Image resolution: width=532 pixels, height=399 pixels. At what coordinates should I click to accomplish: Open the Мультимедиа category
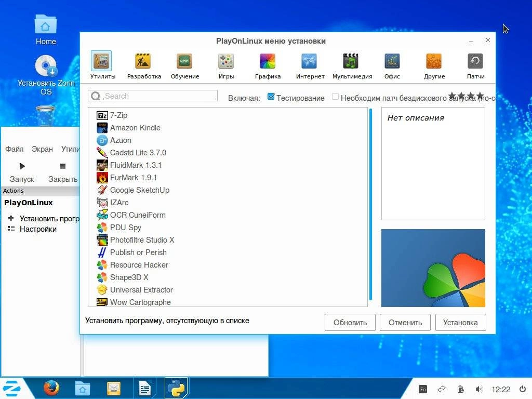(x=351, y=61)
